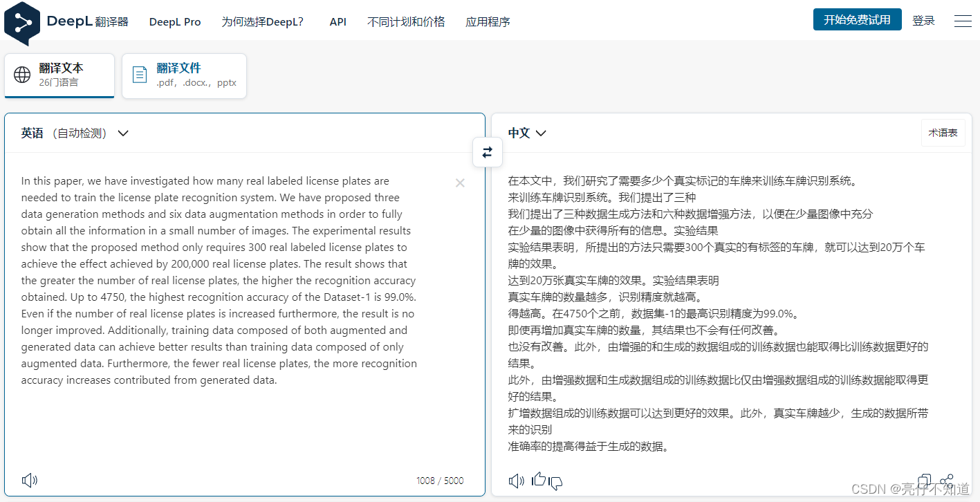Screen dimensions: 980x502
Task: Open 应用程序 menu item
Action: (x=488, y=21)
